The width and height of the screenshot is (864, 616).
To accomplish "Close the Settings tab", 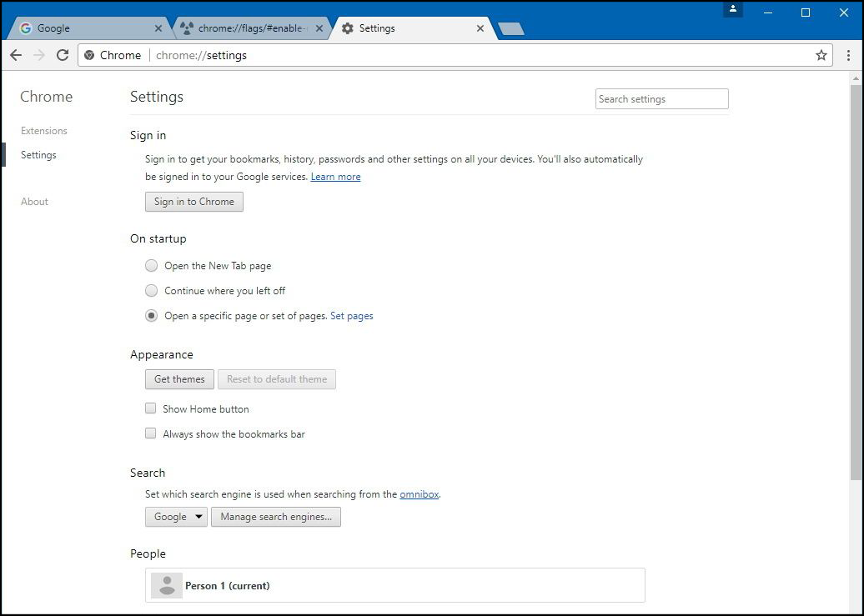I will (480, 28).
